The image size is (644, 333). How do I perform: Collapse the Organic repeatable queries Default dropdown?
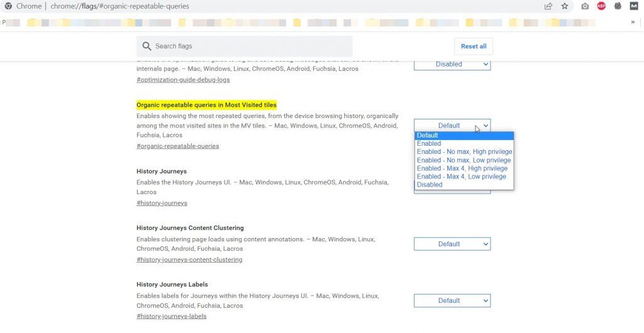click(452, 126)
